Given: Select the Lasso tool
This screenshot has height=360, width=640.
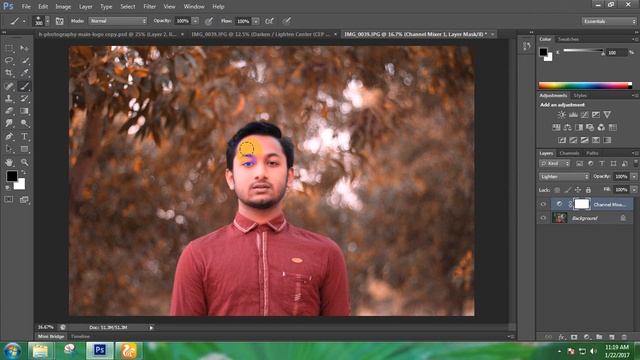Looking at the screenshot, I should [x=9, y=60].
